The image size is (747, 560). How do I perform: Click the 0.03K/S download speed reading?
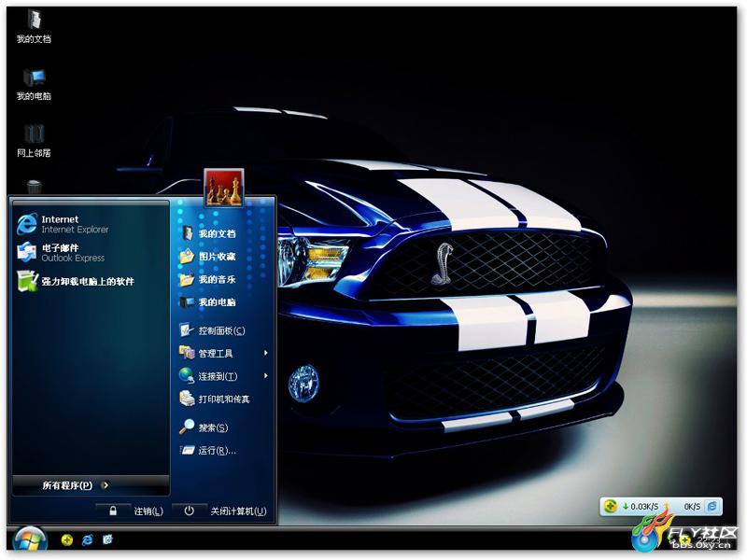[x=641, y=506]
